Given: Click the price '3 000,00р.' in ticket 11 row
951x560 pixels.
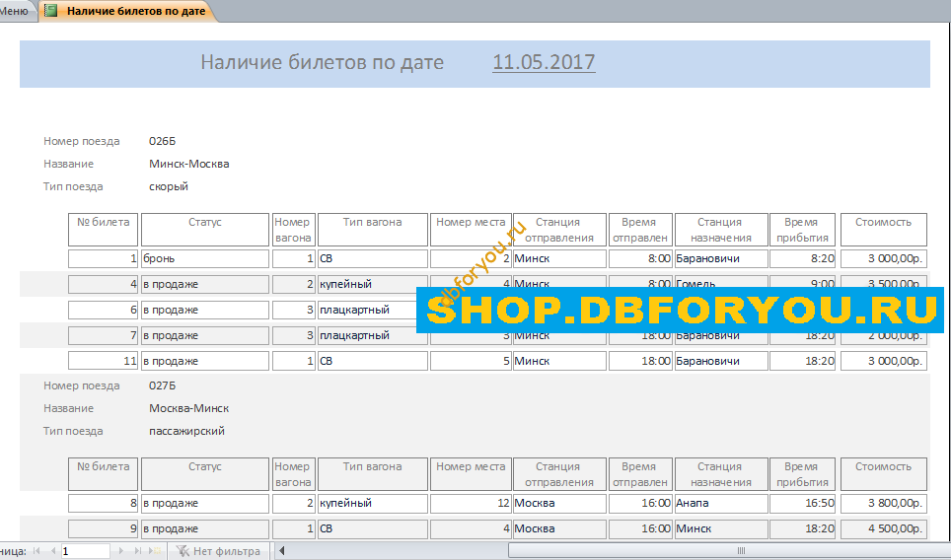Looking at the screenshot, I should [x=884, y=361].
